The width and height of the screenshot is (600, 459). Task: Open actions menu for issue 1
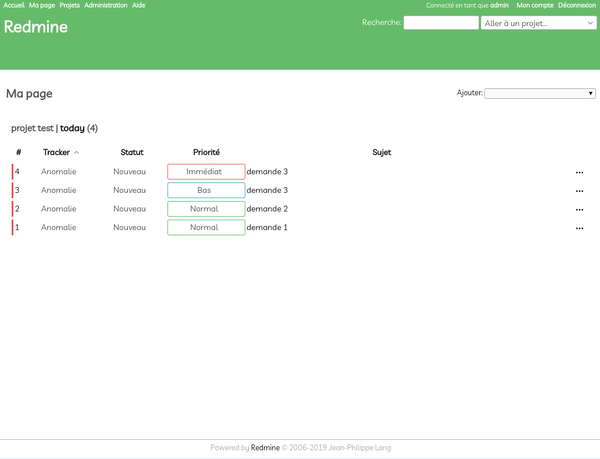pyautogui.click(x=579, y=228)
